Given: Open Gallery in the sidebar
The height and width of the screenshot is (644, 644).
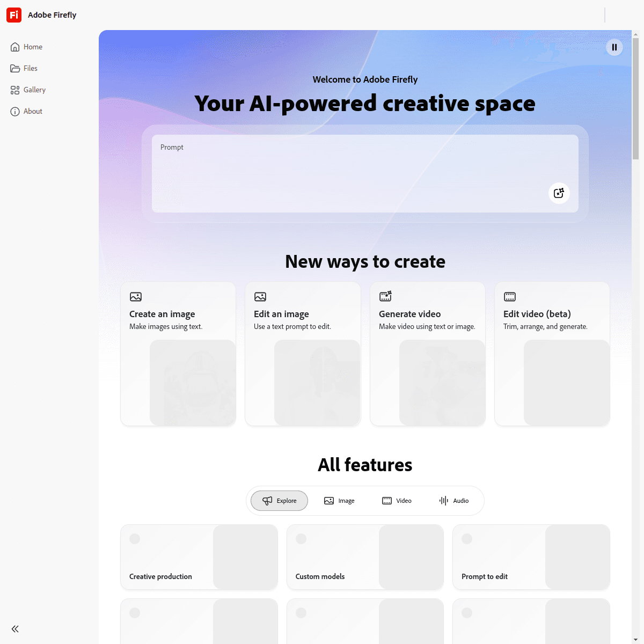Looking at the screenshot, I should pos(28,90).
